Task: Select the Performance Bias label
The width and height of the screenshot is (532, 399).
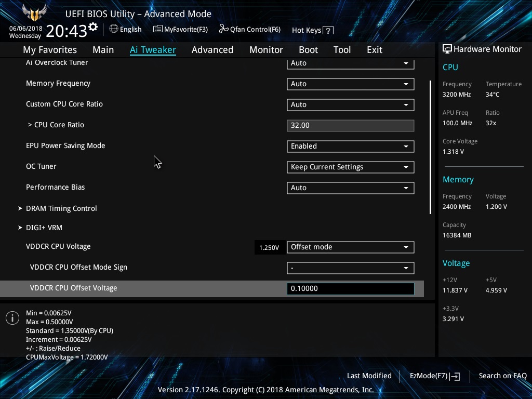Action: (x=55, y=187)
